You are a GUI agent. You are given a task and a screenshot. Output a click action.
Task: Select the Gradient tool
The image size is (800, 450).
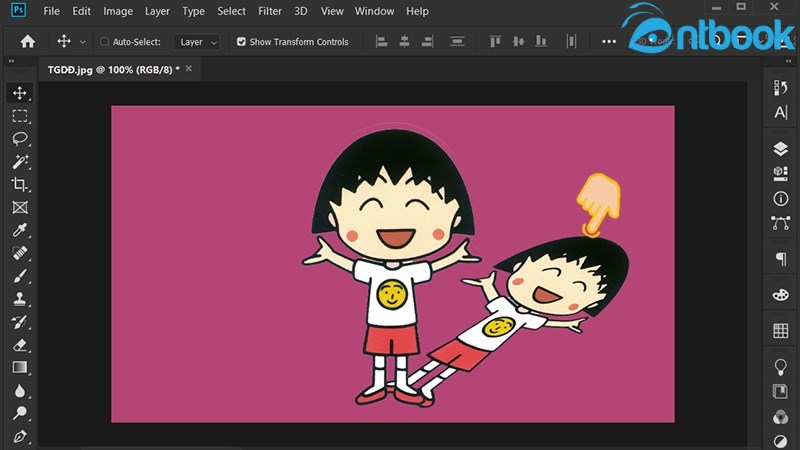click(x=20, y=367)
